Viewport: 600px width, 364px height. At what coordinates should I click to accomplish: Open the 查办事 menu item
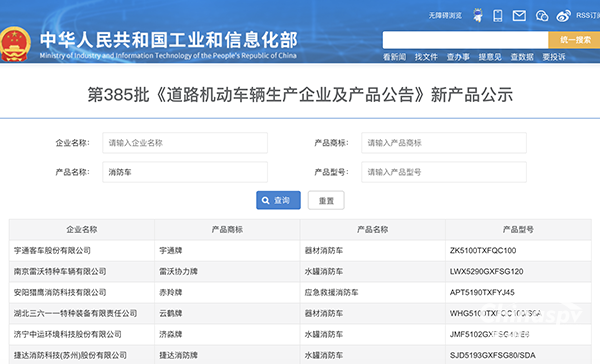click(458, 57)
